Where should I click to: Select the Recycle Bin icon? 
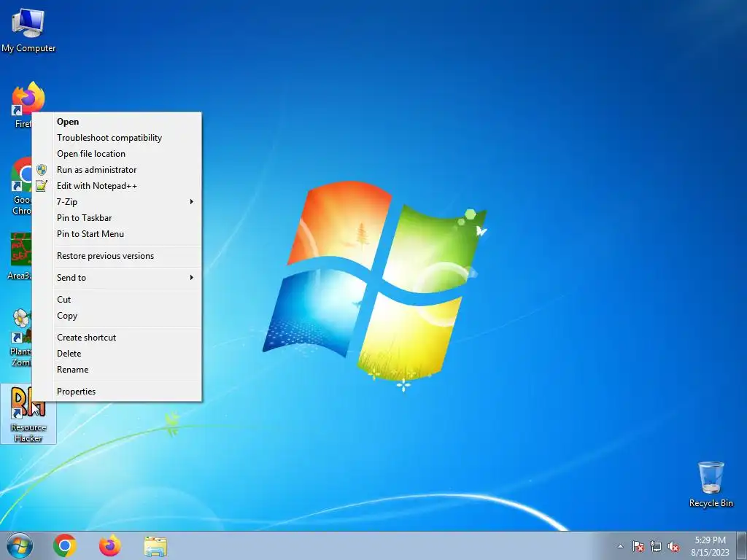coord(711,484)
